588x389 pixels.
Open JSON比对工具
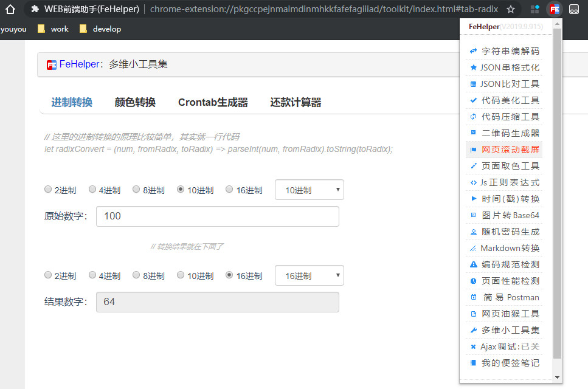coord(504,84)
